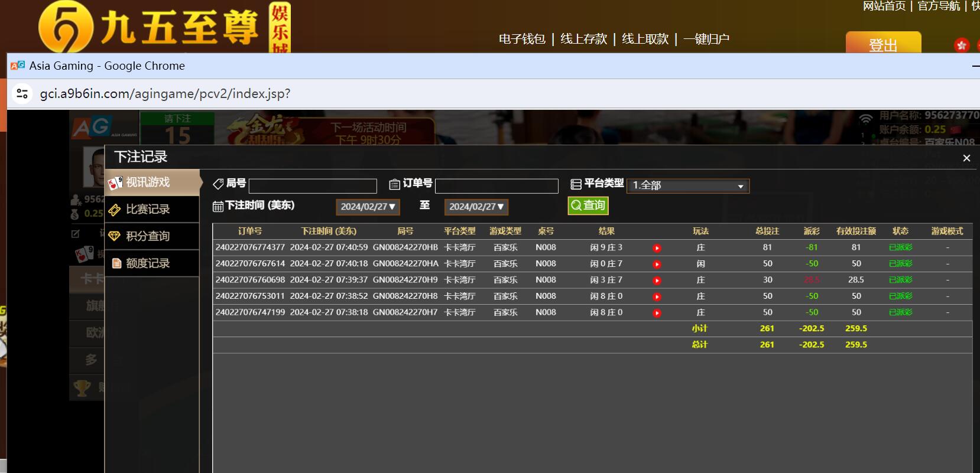Click the Hong Kong flag language icon

click(962, 45)
